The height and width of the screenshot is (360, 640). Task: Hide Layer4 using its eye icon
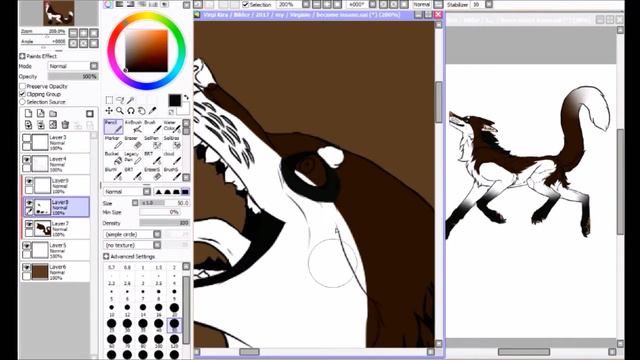point(27,159)
